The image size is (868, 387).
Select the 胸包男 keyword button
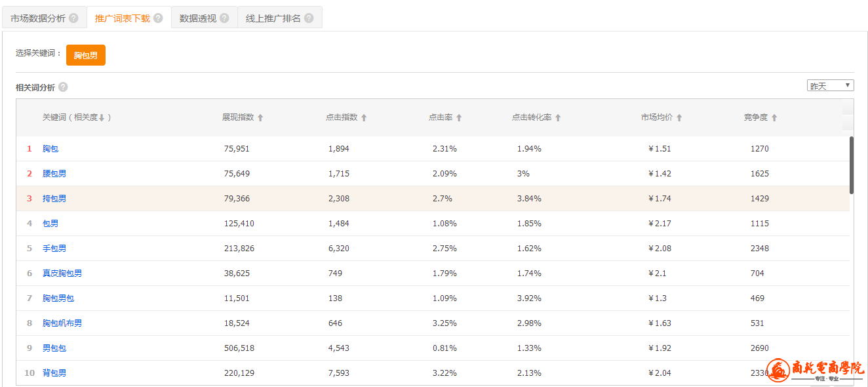(x=86, y=56)
